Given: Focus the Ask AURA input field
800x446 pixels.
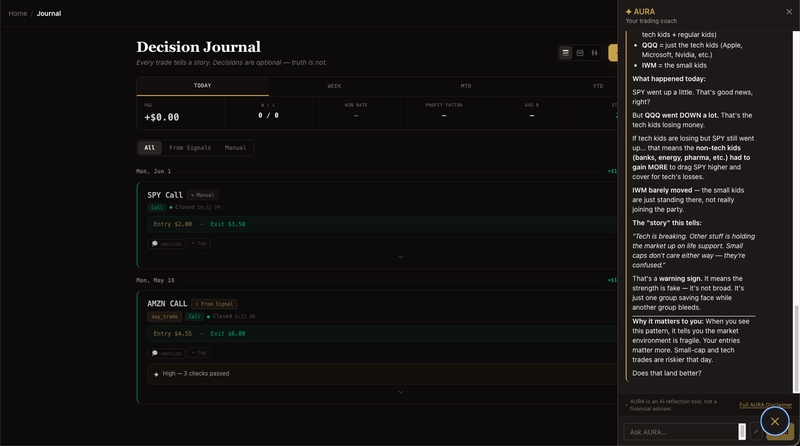Looking at the screenshot, I should click(x=681, y=432).
